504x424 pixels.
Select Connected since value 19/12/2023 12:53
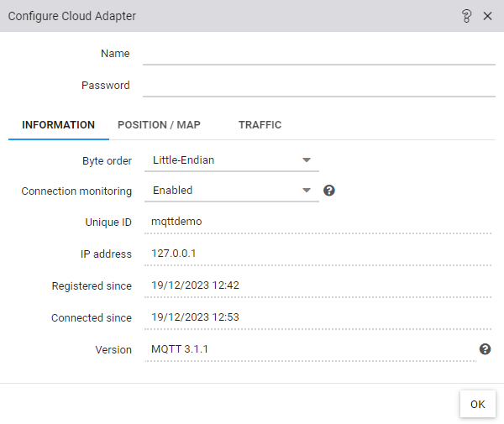[x=195, y=317]
